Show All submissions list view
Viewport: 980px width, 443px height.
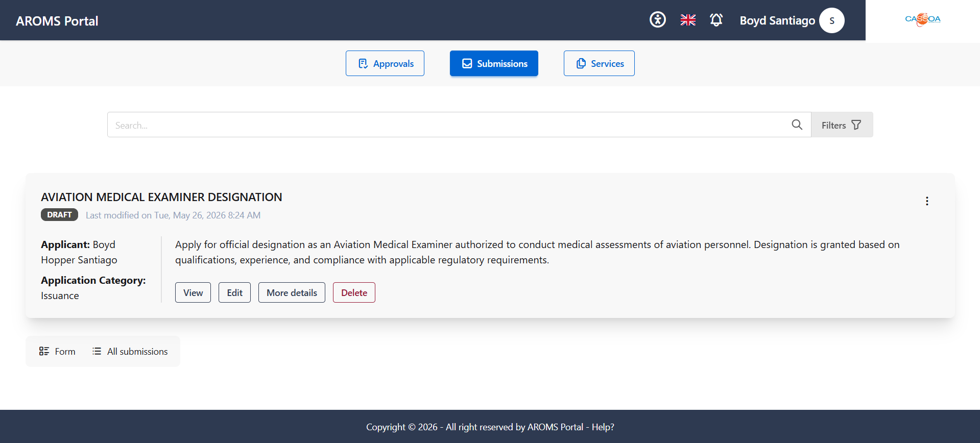130,351
